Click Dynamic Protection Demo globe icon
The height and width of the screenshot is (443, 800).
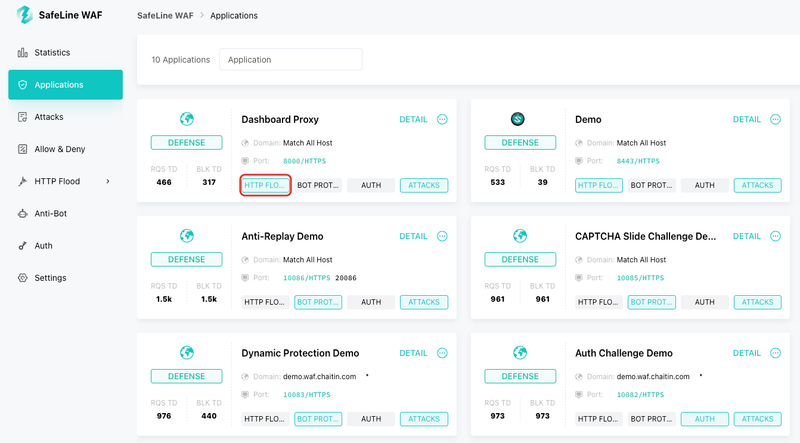(x=187, y=353)
